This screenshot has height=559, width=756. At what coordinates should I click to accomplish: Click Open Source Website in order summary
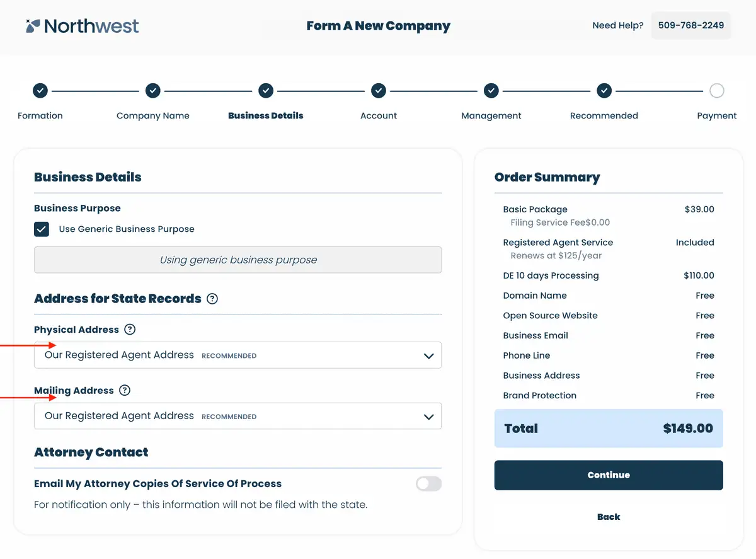(x=551, y=316)
